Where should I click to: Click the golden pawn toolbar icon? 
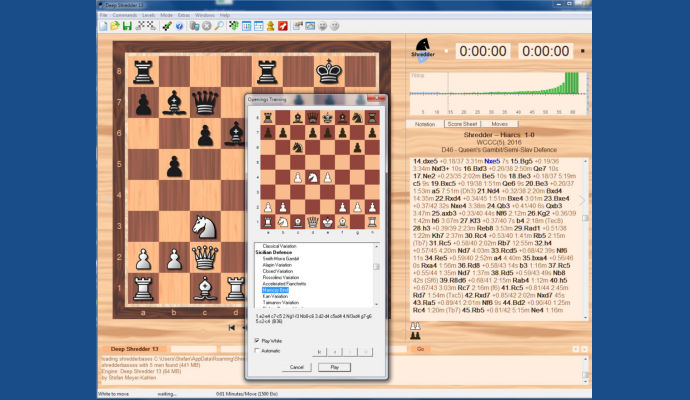pyautogui.click(x=270, y=26)
